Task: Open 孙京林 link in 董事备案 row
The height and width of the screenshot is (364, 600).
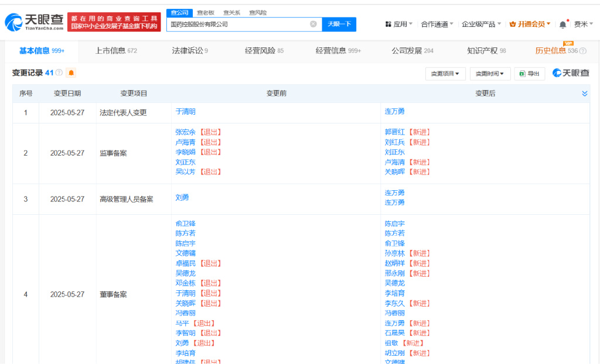Action: (394, 253)
